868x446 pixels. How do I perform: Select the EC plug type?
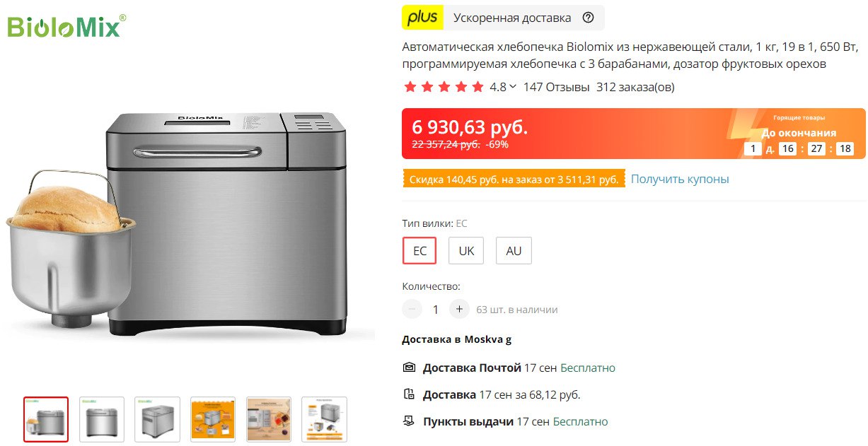(x=419, y=251)
